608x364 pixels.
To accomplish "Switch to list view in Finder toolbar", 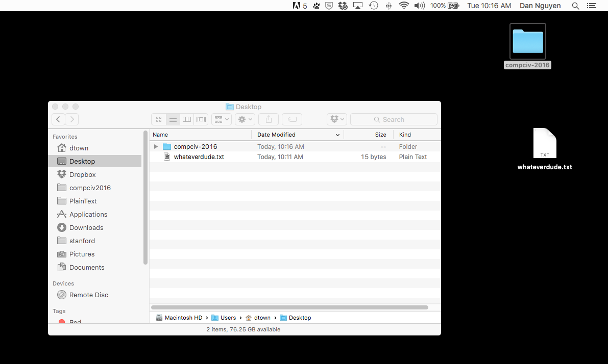I will point(173,119).
